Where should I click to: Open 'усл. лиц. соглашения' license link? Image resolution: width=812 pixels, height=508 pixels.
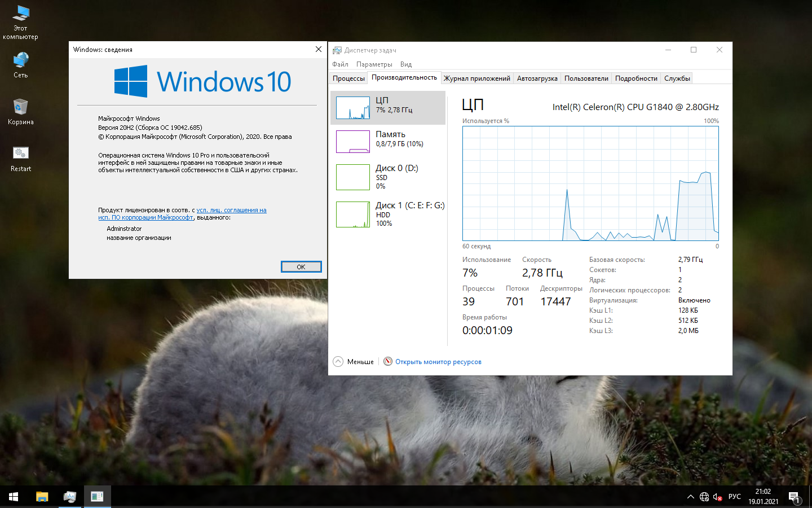tap(231, 210)
